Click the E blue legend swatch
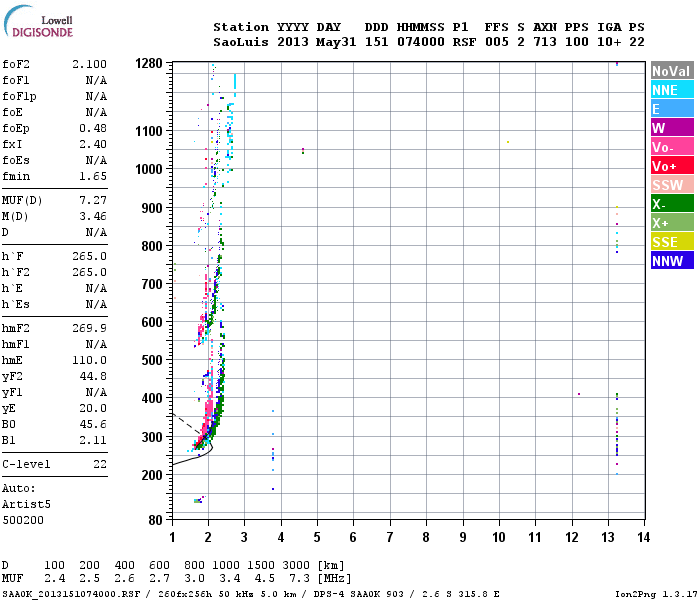The image size is (700, 600). 672,109
